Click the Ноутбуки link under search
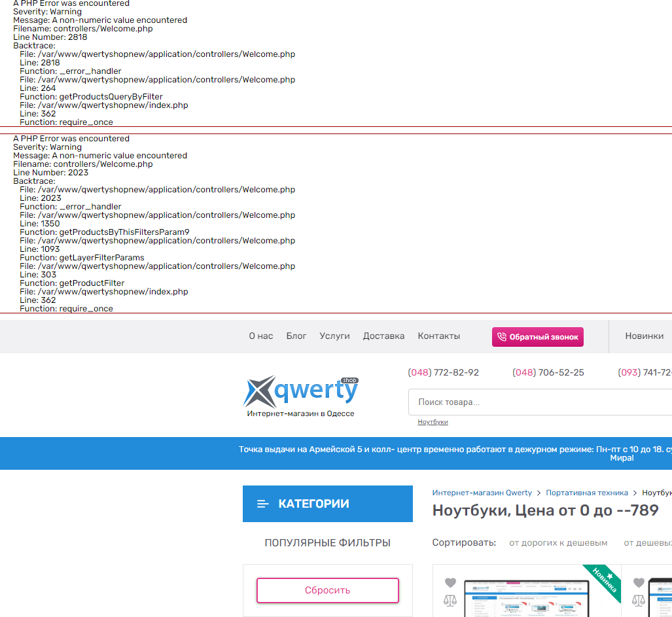The image size is (672, 617). pyautogui.click(x=433, y=422)
